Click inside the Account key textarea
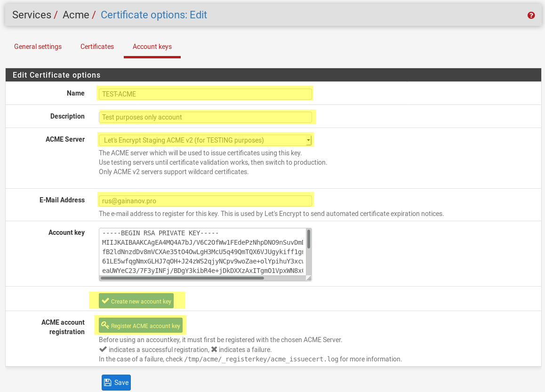Image resolution: width=545 pixels, height=392 pixels. pyautogui.click(x=202, y=252)
